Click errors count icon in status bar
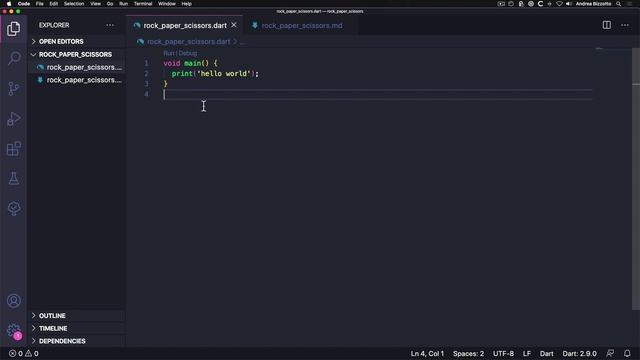 pyautogui.click(x=13, y=353)
